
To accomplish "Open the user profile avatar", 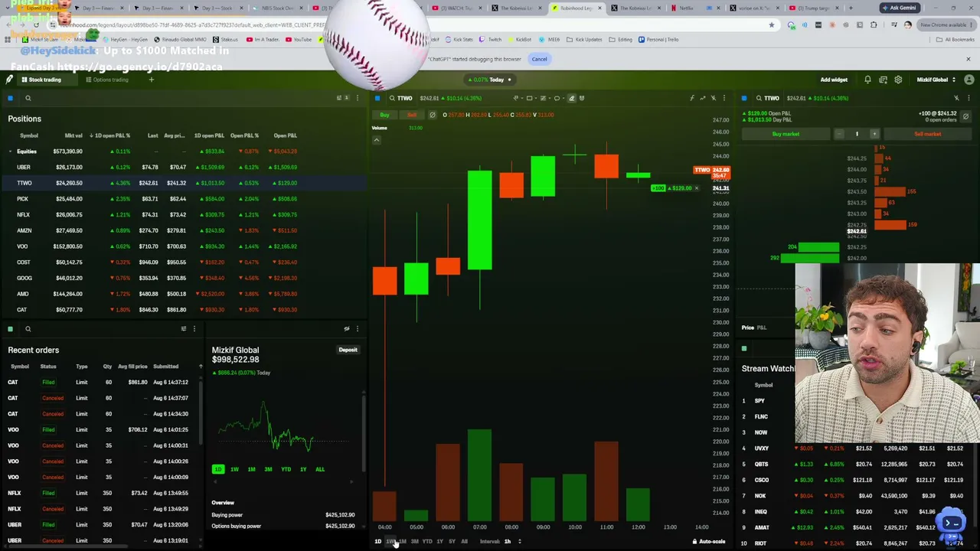I will [969, 80].
